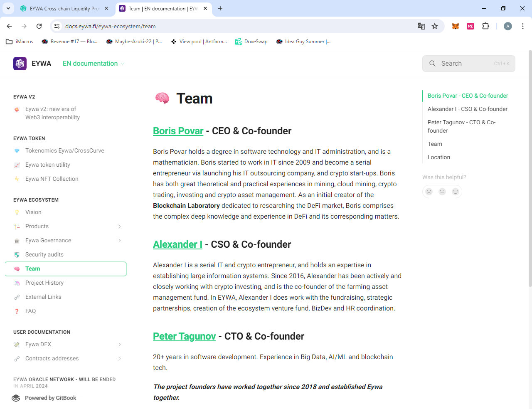Open Peter Tagunov profile link

[x=184, y=336]
